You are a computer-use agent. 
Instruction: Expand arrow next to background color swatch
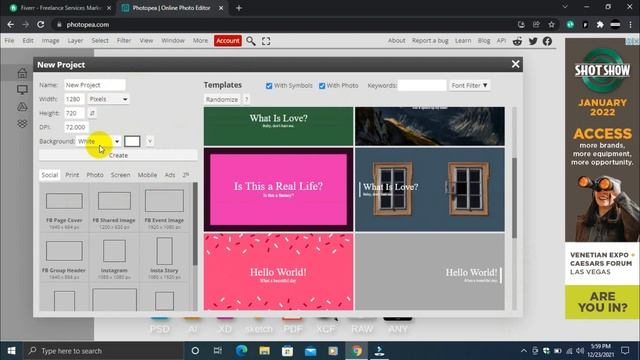tap(150, 141)
